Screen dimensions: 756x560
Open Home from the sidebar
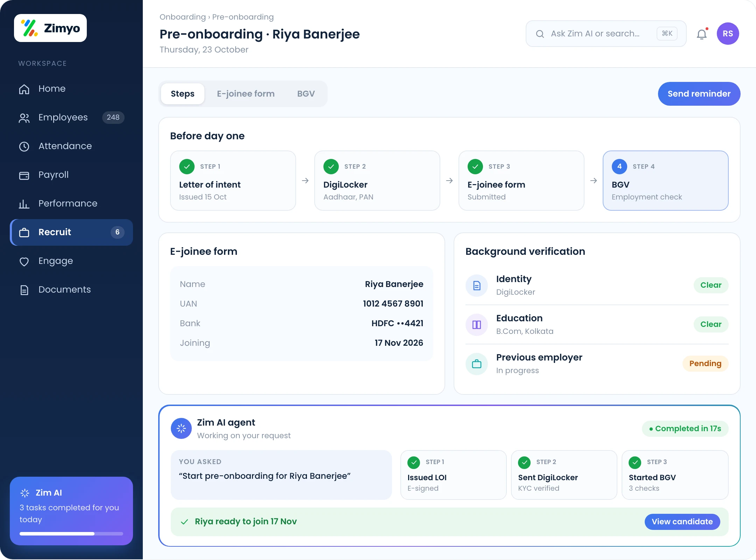click(x=71, y=89)
